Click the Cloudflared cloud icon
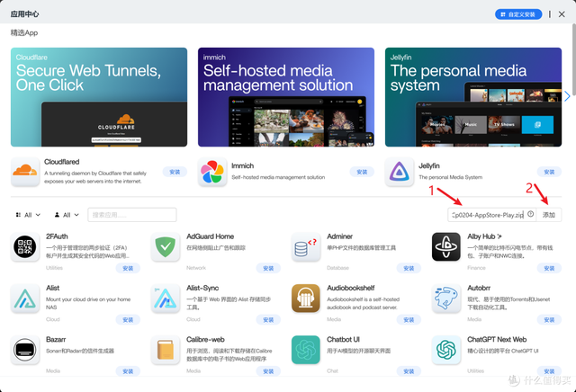Screen dimensions: 576x392 click(x=25, y=172)
